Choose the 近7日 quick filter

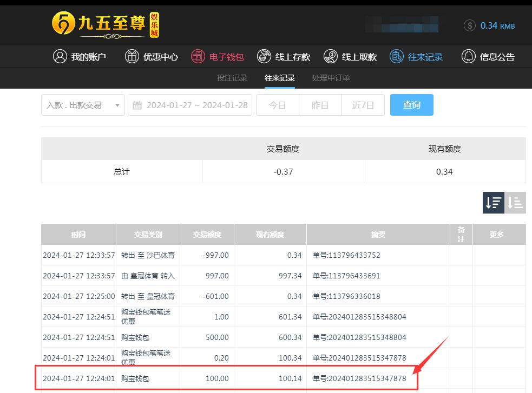[363, 105]
